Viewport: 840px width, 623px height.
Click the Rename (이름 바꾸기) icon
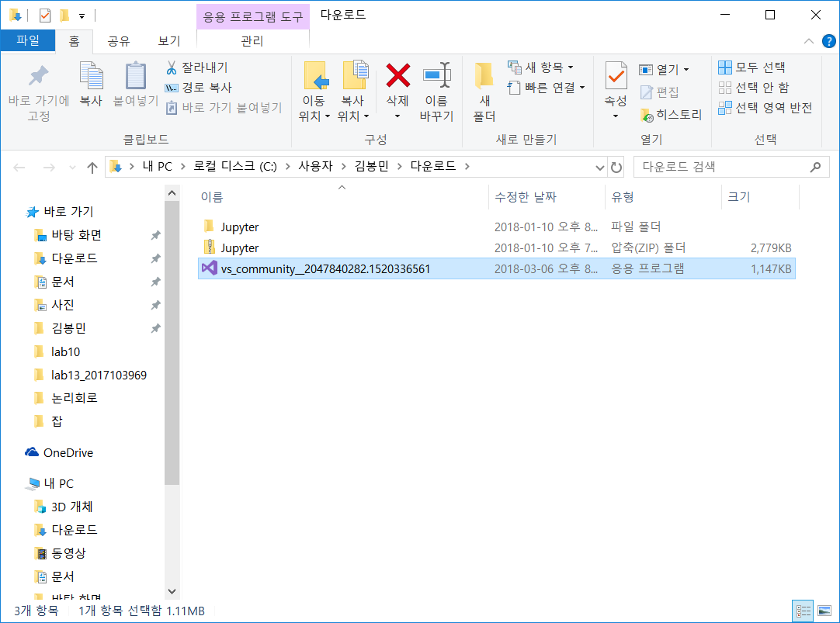[x=436, y=77]
